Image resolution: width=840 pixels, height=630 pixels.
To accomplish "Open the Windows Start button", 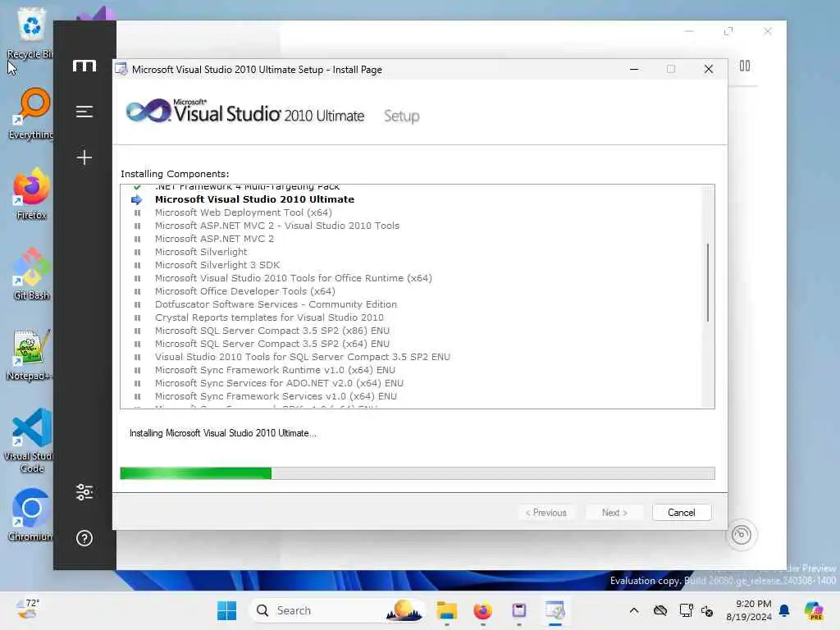I will [226, 610].
